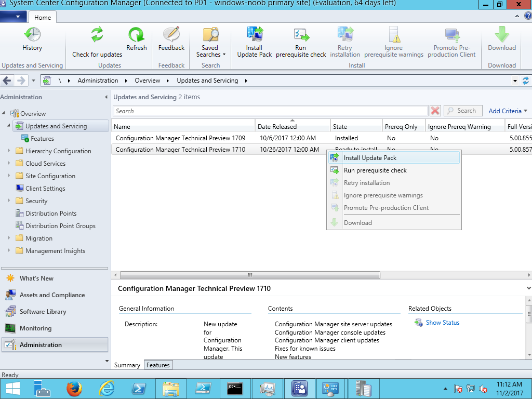
Task: Open History in the ribbon
Action: [x=32, y=38]
